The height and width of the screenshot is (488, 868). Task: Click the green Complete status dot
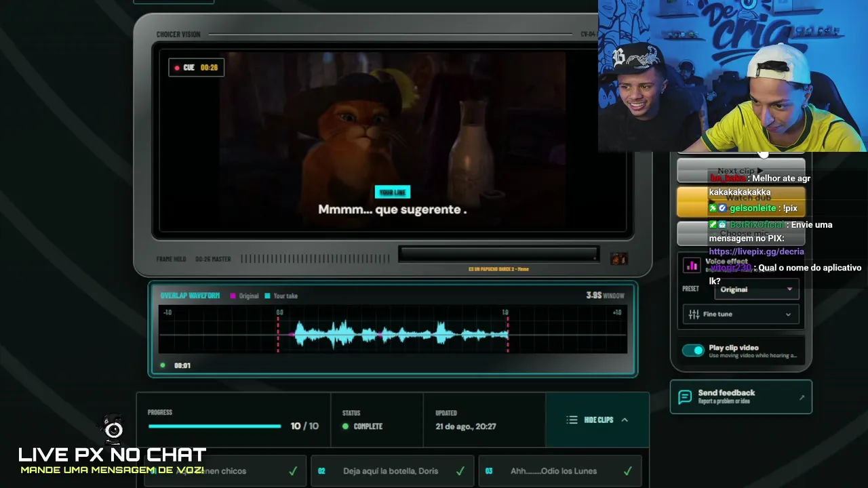(x=345, y=426)
